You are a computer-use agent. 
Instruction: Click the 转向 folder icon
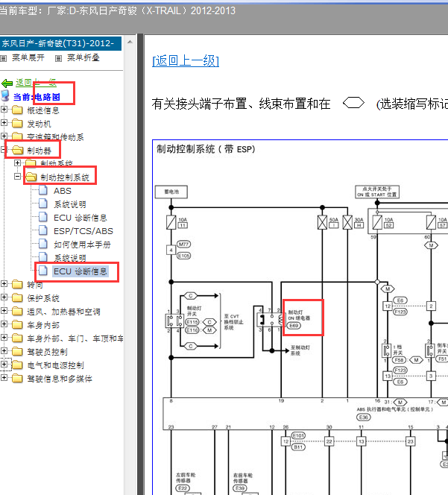(17, 285)
